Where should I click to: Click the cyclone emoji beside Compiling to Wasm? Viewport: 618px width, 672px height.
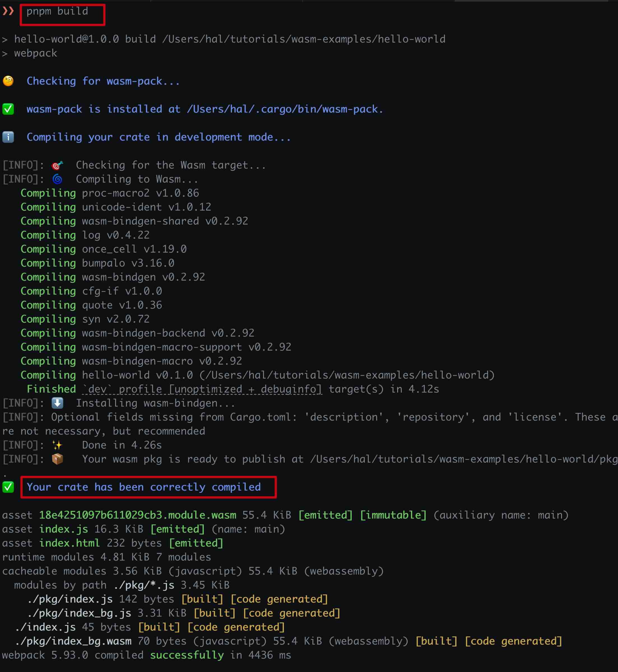click(x=57, y=179)
